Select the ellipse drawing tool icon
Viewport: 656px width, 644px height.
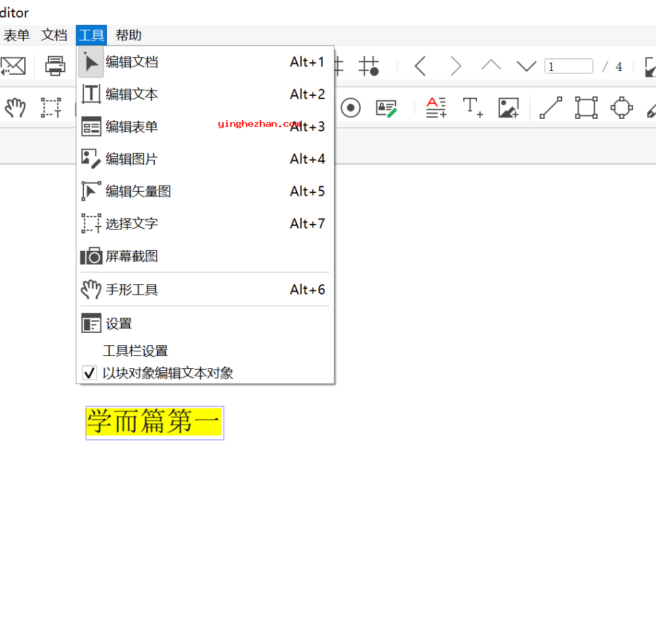[x=622, y=108]
